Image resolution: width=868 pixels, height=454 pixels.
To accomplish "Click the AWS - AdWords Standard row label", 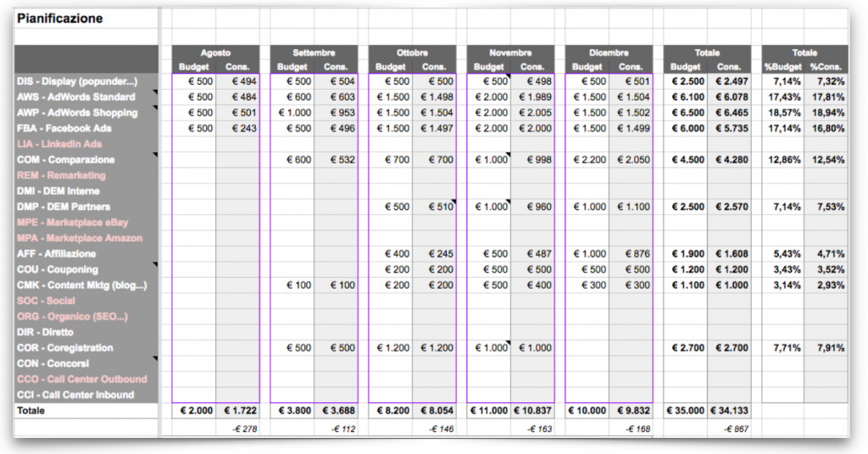I will [76, 97].
